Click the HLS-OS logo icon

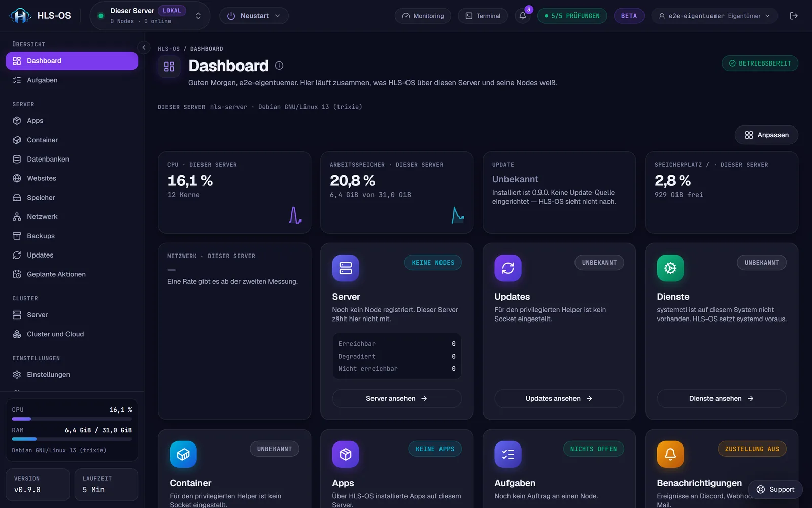(20, 16)
